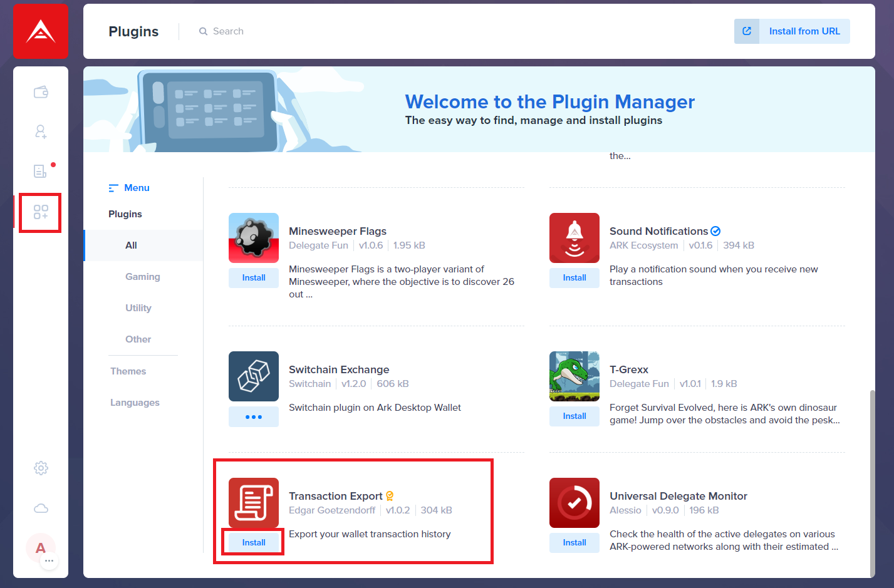Install the Transaction Export plugin
Viewport: 894px width, 588px height.
(254, 543)
